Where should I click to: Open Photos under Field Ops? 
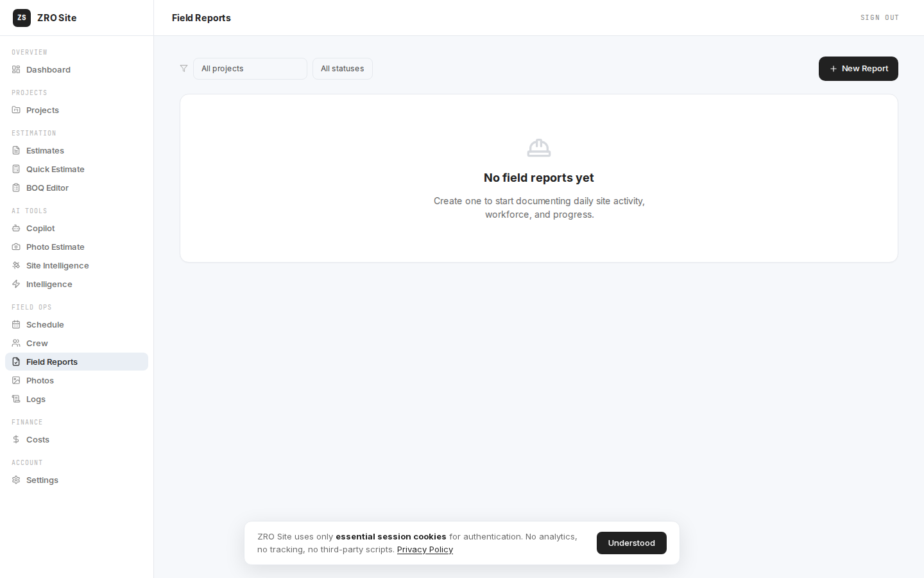76,380
